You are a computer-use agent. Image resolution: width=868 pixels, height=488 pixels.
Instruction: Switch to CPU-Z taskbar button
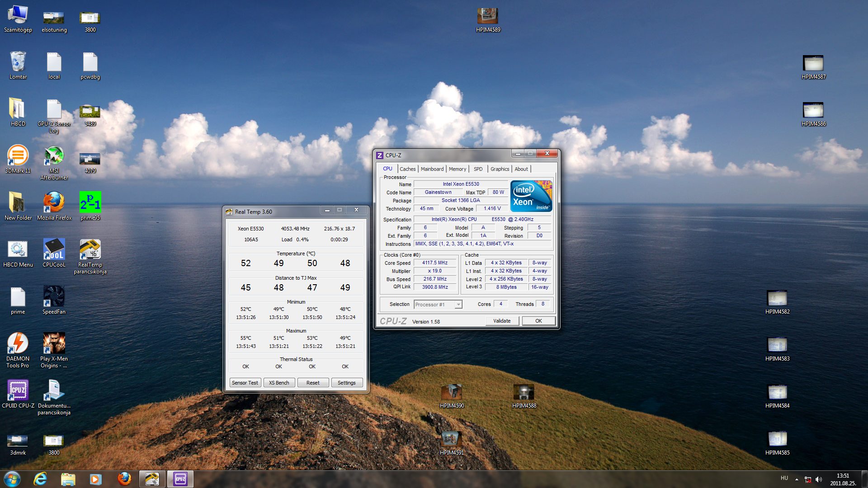[180, 479]
